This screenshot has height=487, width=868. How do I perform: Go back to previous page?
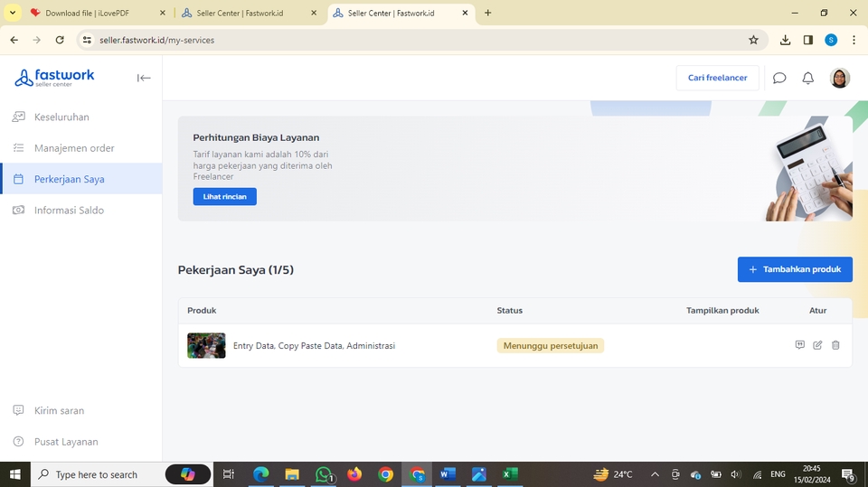tap(14, 40)
